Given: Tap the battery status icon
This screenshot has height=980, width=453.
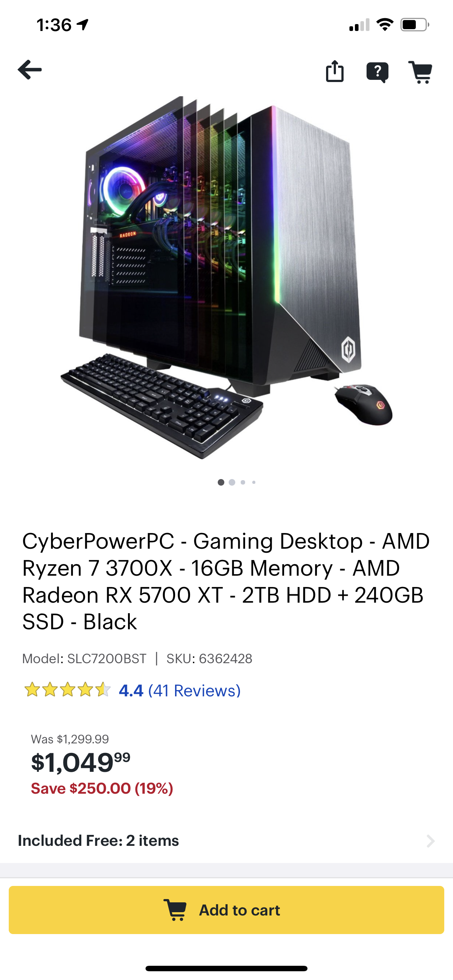Looking at the screenshot, I should 415,25.
